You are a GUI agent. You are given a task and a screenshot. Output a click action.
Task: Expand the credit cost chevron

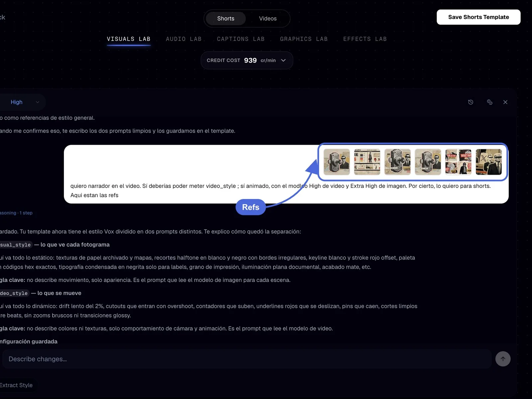[x=283, y=60]
